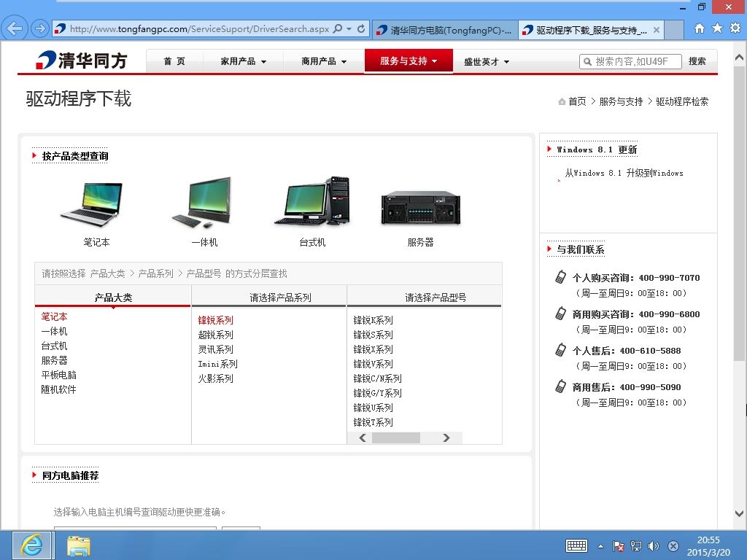The height and width of the screenshot is (560, 747).
Task: Click the volume speaker tray icon
Action: [x=654, y=545]
